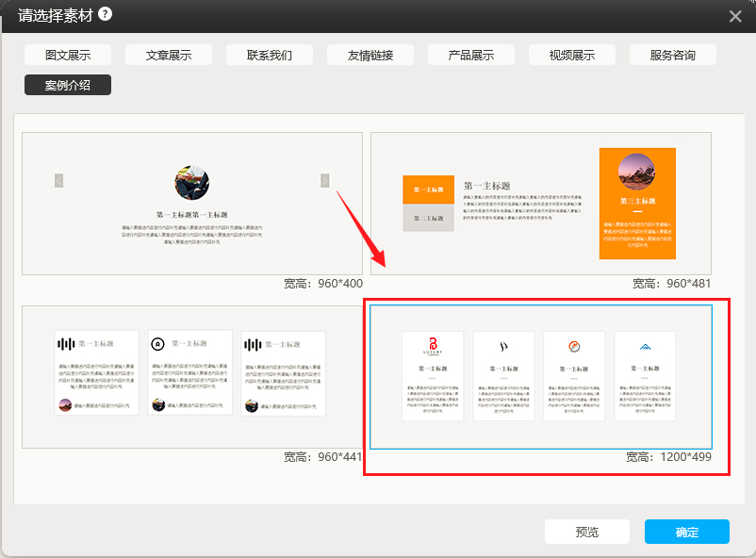
Task: Close the material selection dialog
Action: coord(735,16)
